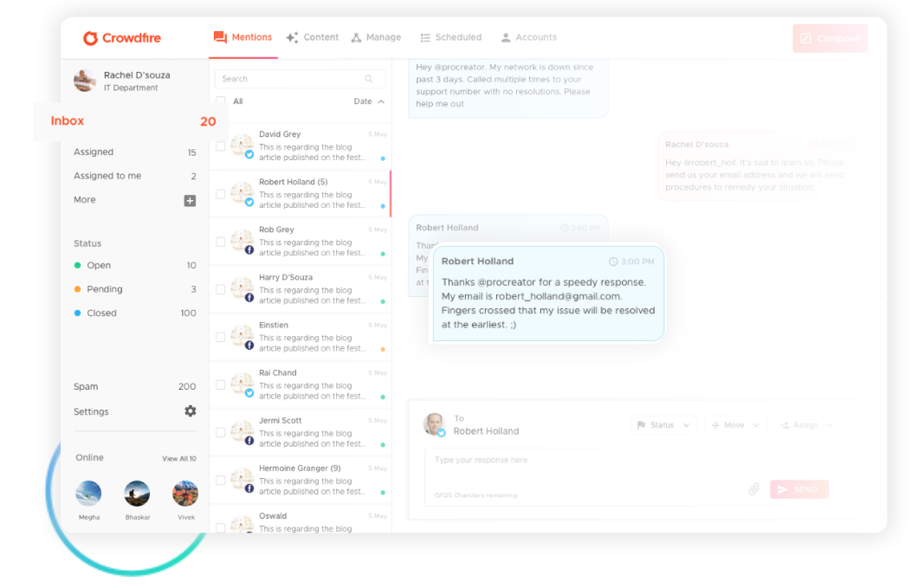Open David Grey's conversation
918x588 pixels.
pyautogui.click(x=301, y=146)
